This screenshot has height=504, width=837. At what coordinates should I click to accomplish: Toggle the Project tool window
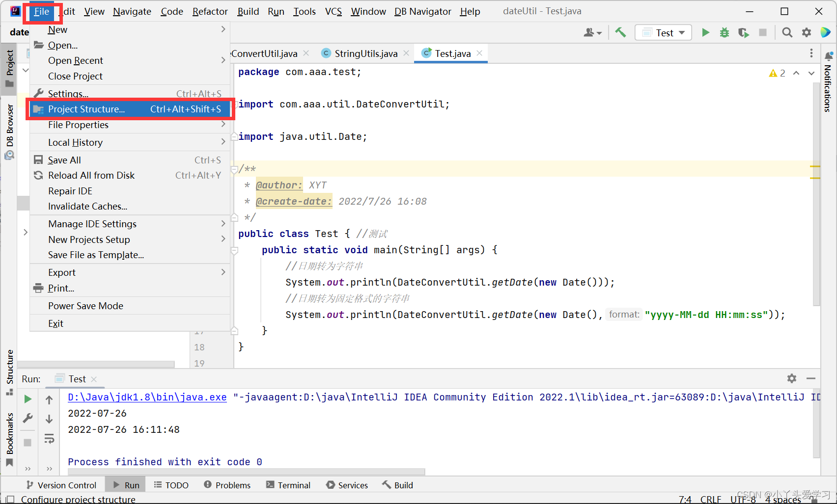point(9,68)
